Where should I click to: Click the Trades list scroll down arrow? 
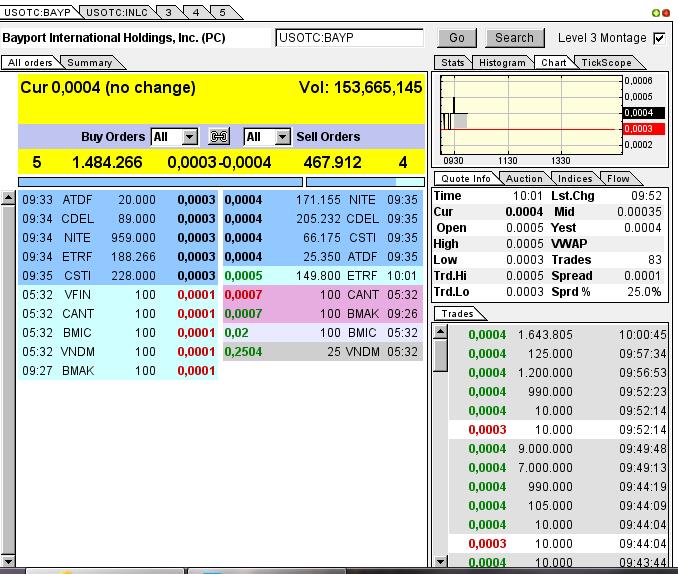(441, 561)
